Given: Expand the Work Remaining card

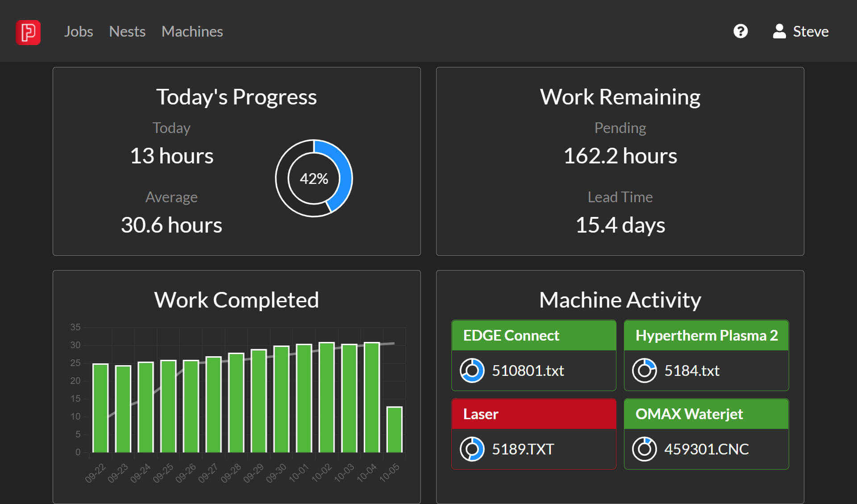Looking at the screenshot, I should [620, 96].
